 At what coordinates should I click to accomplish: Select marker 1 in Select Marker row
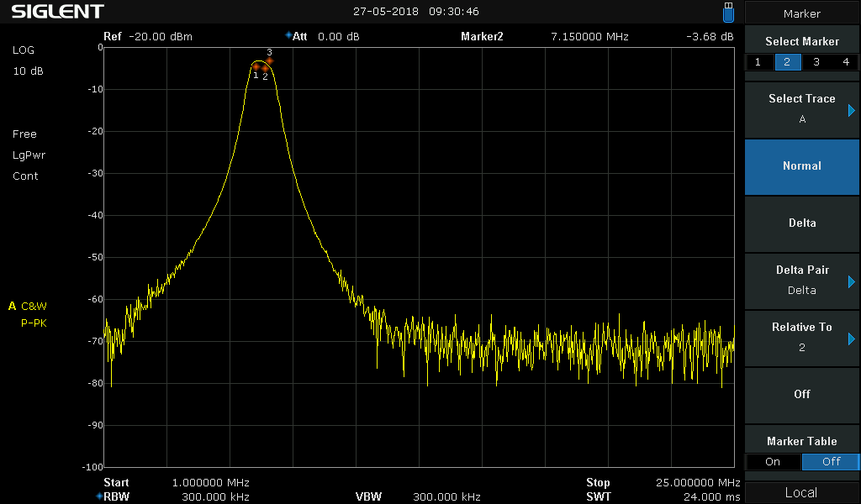758,62
